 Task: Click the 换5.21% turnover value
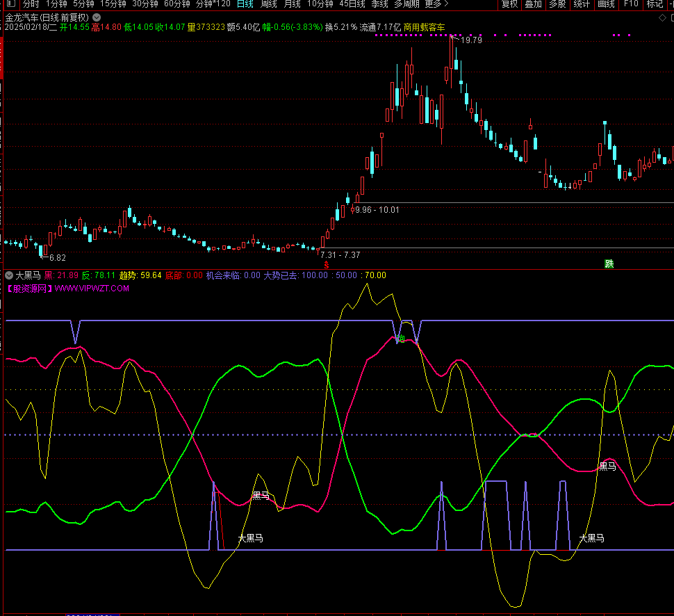341,27
